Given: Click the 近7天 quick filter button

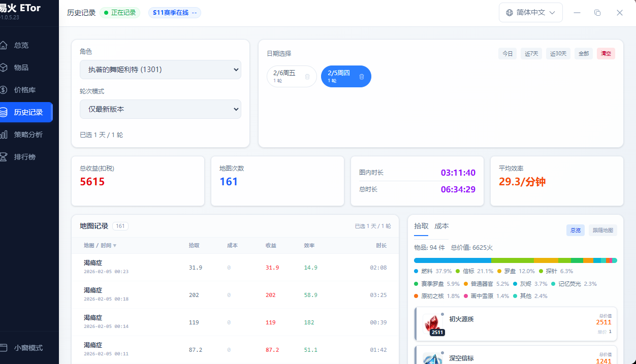Looking at the screenshot, I should point(531,53).
